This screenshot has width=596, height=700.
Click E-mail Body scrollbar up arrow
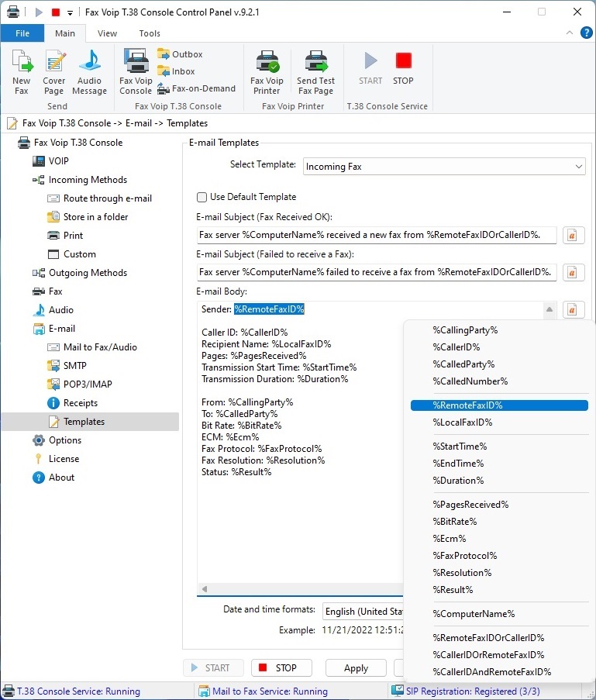coord(549,309)
